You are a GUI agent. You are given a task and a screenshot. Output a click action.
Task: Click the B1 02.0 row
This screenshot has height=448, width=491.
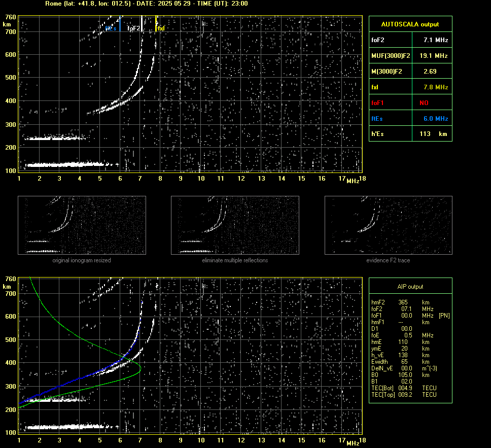(x=392, y=382)
